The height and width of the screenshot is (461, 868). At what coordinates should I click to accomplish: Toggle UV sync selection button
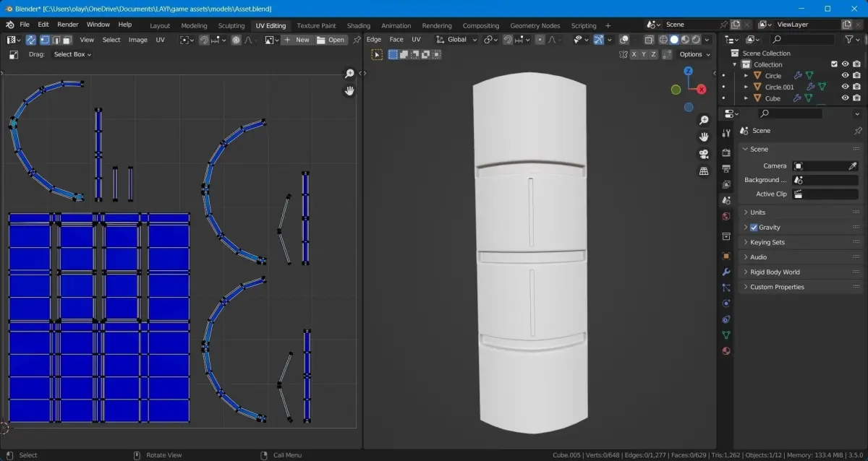click(x=32, y=40)
